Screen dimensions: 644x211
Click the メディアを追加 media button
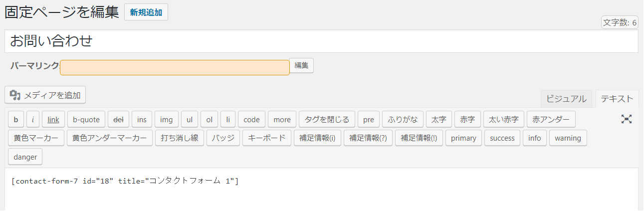click(x=45, y=95)
